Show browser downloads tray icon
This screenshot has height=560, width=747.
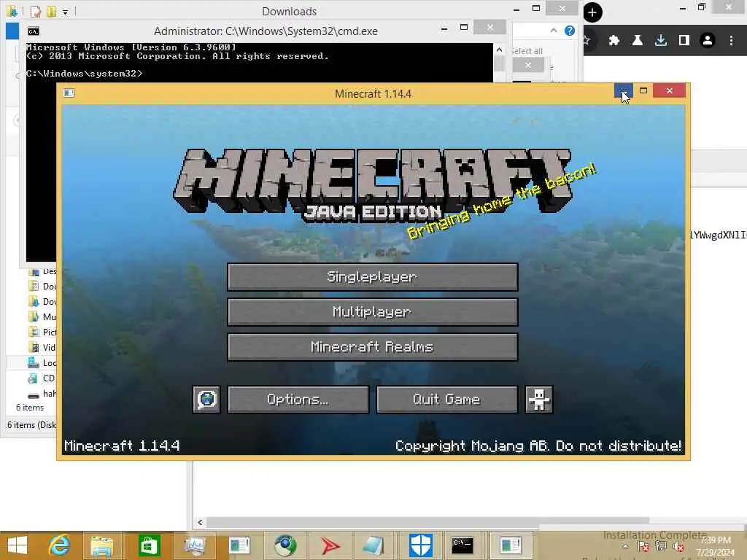661,41
